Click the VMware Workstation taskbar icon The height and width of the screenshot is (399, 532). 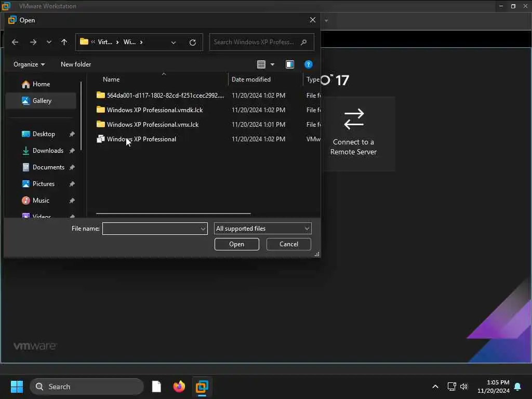tap(202, 387)
